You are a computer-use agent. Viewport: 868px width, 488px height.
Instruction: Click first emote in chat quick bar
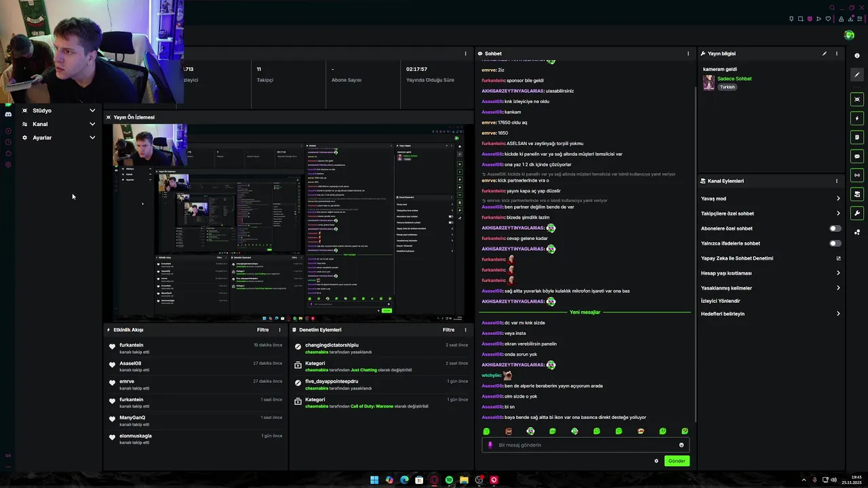(486, 431)
